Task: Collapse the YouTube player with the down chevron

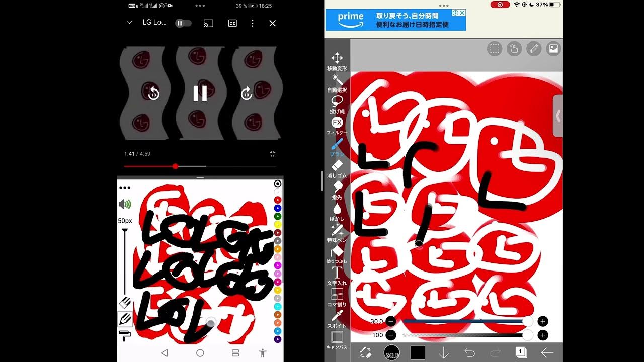Action: click(x=129, y=23)
